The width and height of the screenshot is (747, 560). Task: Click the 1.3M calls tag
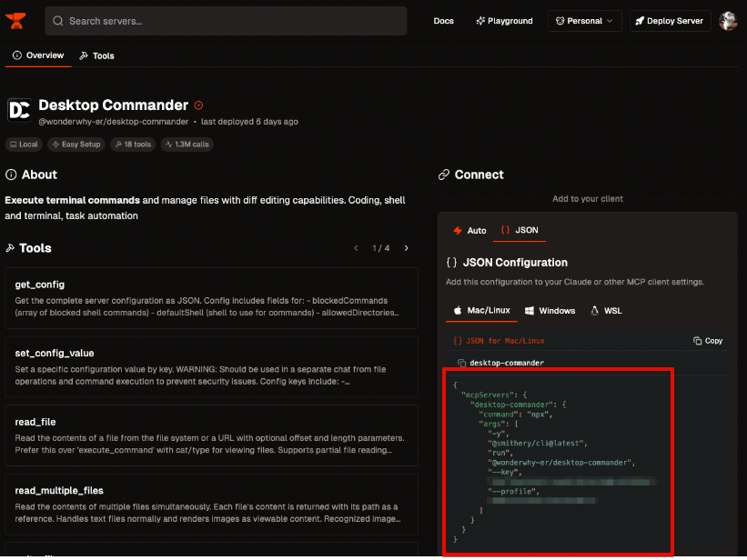187,145
